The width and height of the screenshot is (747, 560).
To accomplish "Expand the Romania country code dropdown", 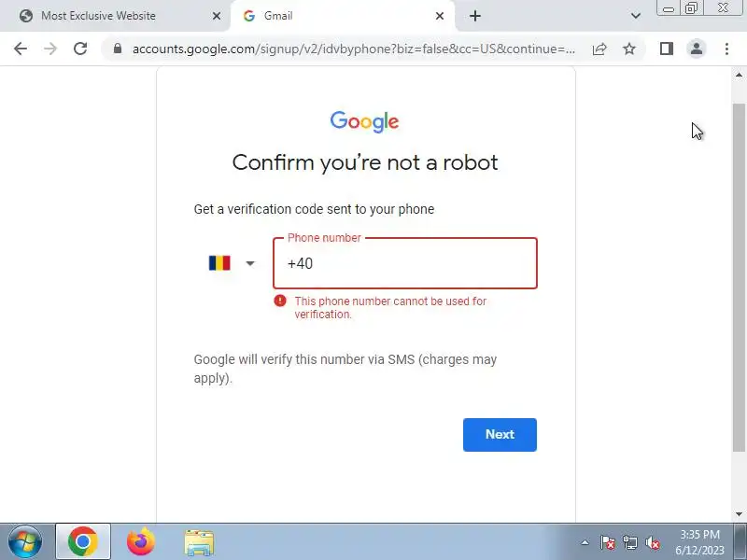I will [x=232, y=263].
